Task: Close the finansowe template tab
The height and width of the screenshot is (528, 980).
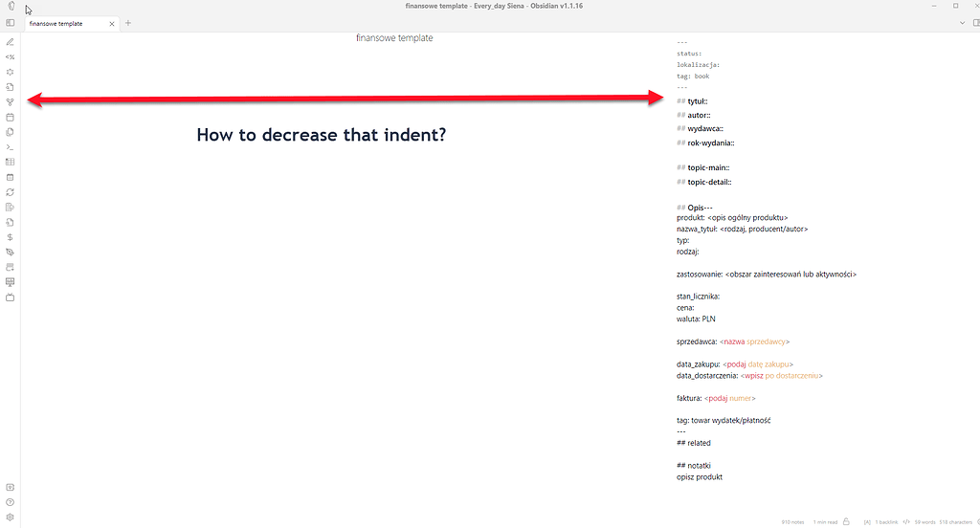Action: 113,23
